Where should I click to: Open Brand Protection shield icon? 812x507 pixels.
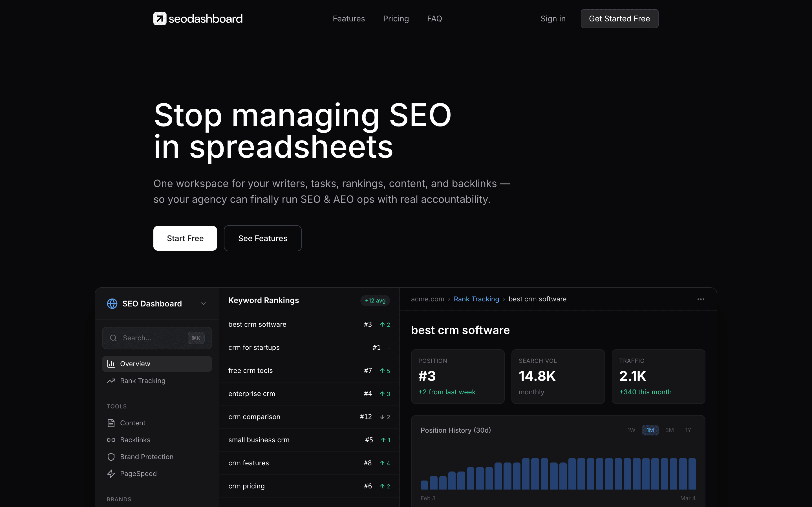coord(111,457)
